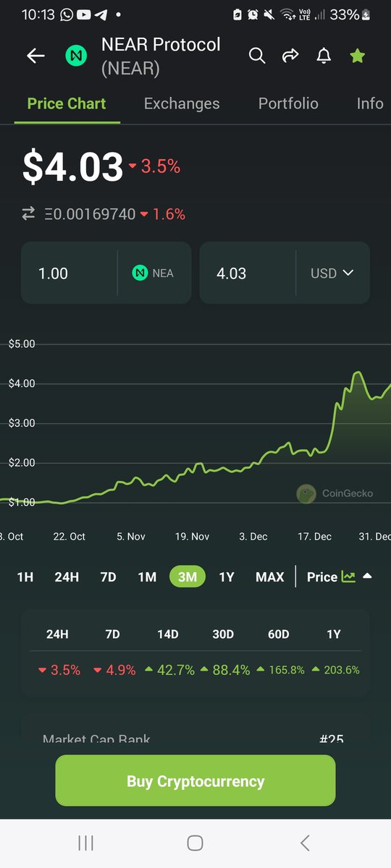Select the 1Y chart range
The height and width of the screenshot is (868, 391).
pos(227,576)
